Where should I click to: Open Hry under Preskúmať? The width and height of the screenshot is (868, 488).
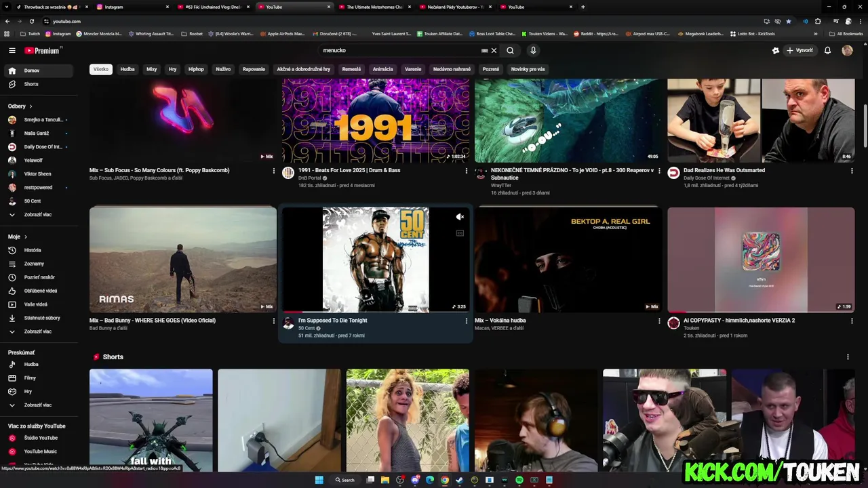point(39,391)
